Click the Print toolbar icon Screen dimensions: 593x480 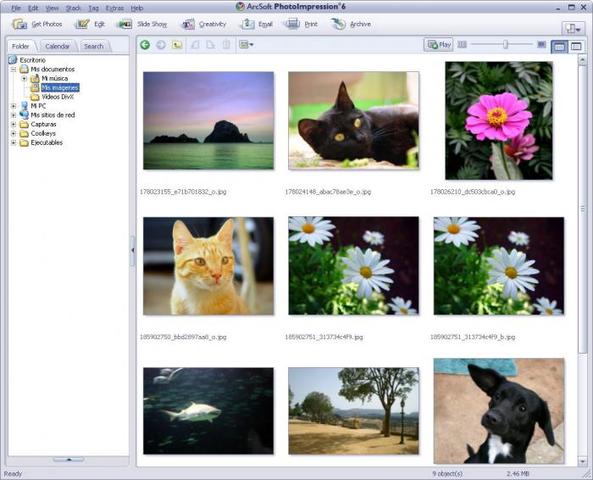(301, 24)
